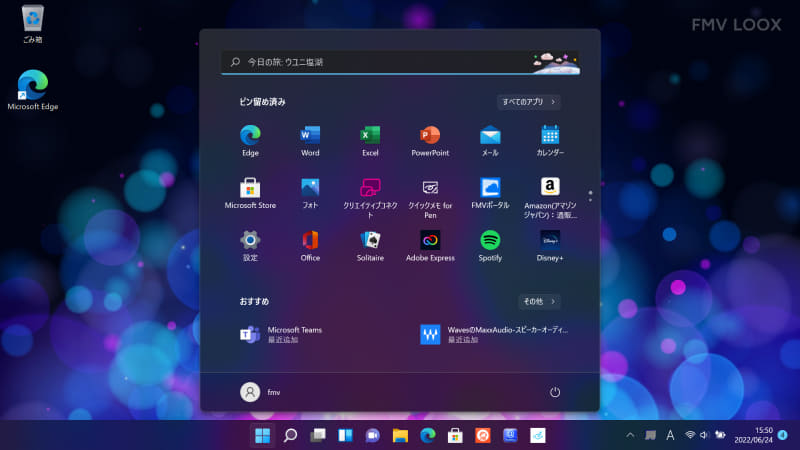The image size is (800, 450).
Task: Select the ごみ箱 desktop icon
Action: point(33,24)
